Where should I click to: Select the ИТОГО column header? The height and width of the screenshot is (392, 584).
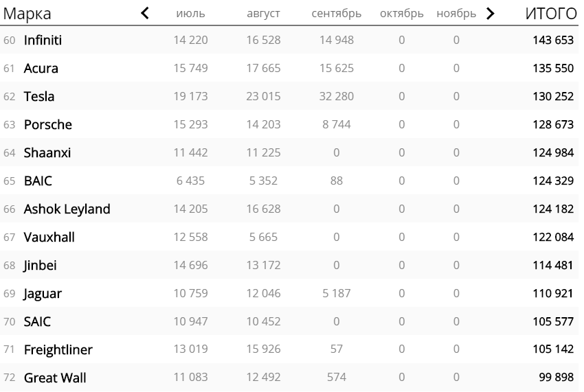(x=551, y=14)
